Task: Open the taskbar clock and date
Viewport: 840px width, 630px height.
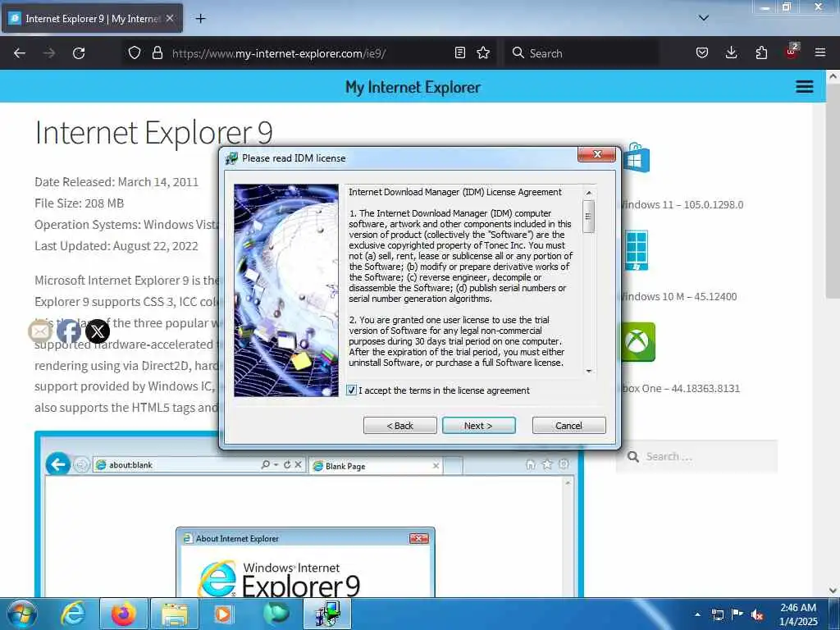Action: coord(798,614)
